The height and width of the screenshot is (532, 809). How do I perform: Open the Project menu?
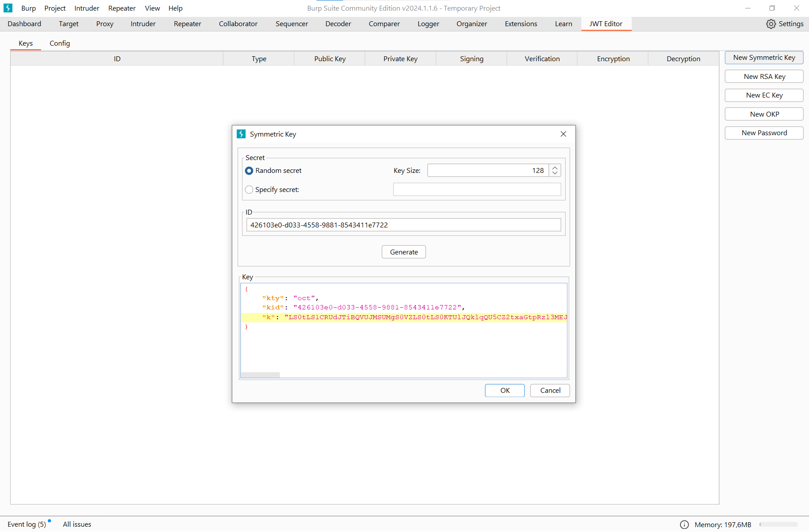(55, 8)
